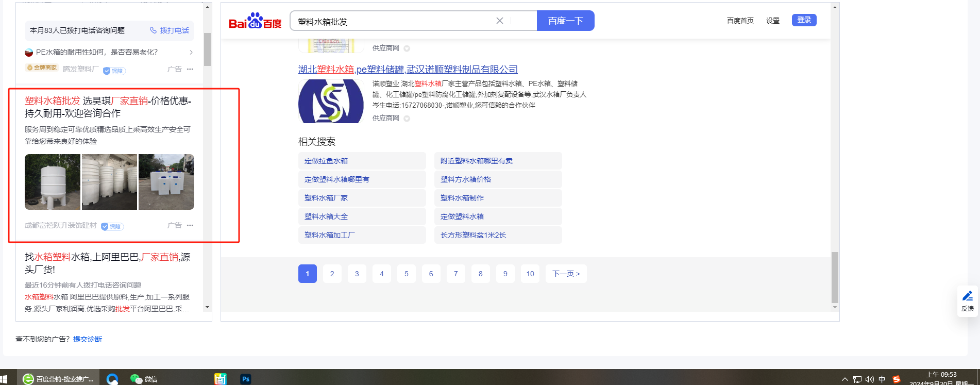Click the Sogou input method tray icon

897,379
